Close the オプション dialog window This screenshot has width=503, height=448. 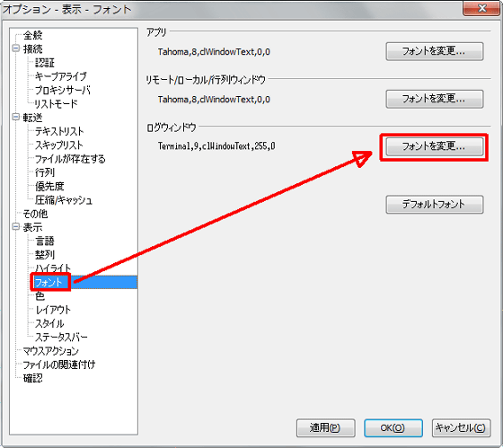[482, 8]
